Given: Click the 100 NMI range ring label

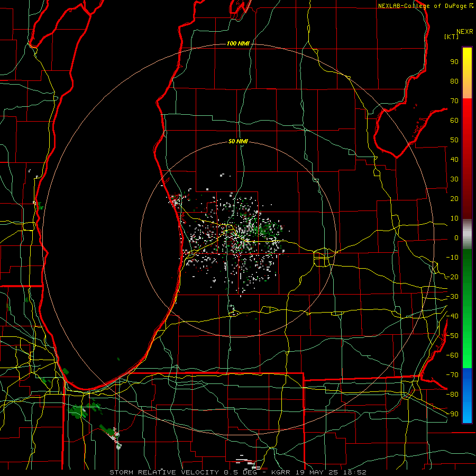Looking at the screenshot, I should [x=238, y=43].
